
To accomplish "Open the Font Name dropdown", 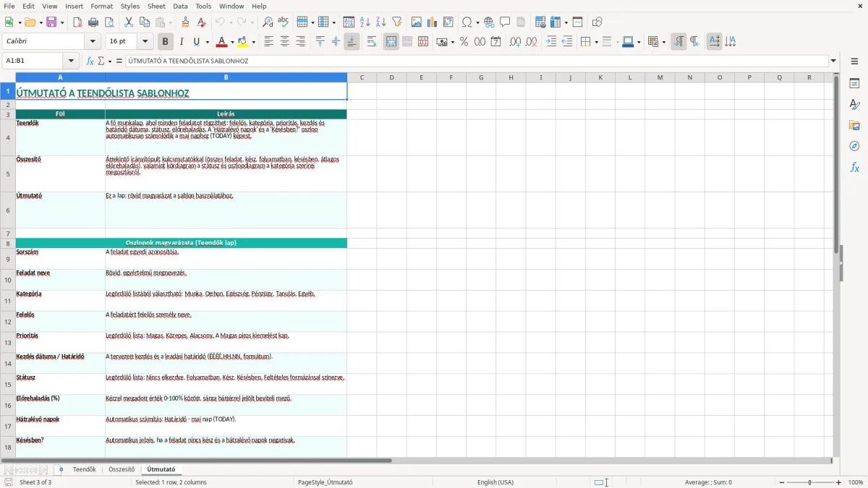I will click(x=93, y=42).
